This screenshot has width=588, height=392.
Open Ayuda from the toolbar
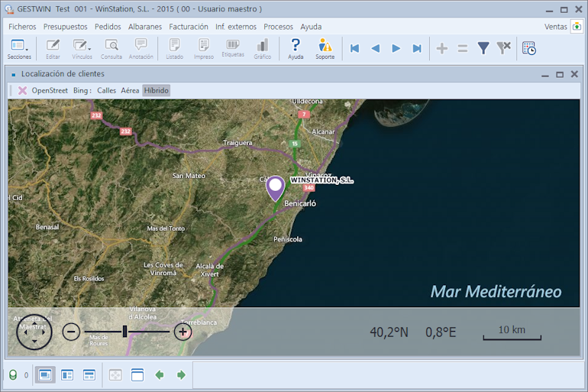(296, 49)
